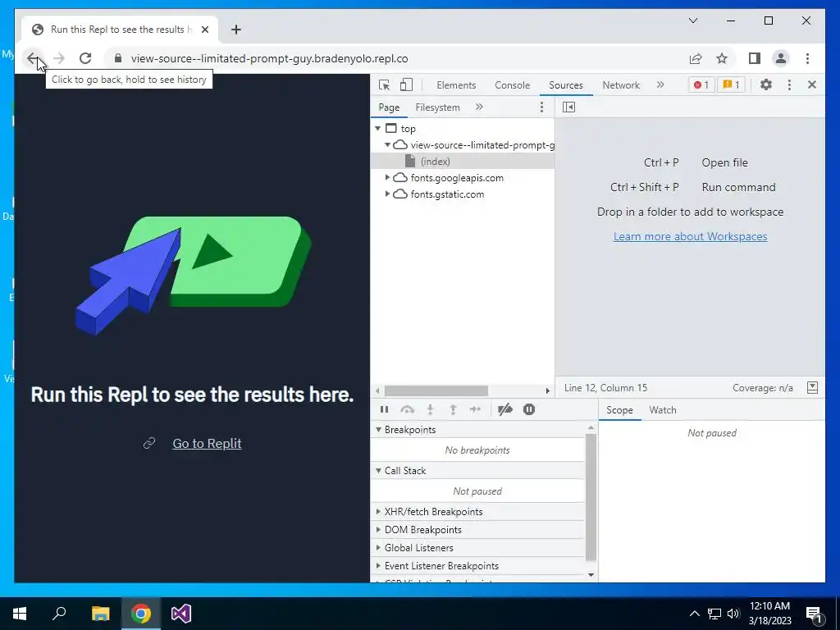Open a new browser tab
The height and width of the screenshot is (630, 840).
coord(236,30)
